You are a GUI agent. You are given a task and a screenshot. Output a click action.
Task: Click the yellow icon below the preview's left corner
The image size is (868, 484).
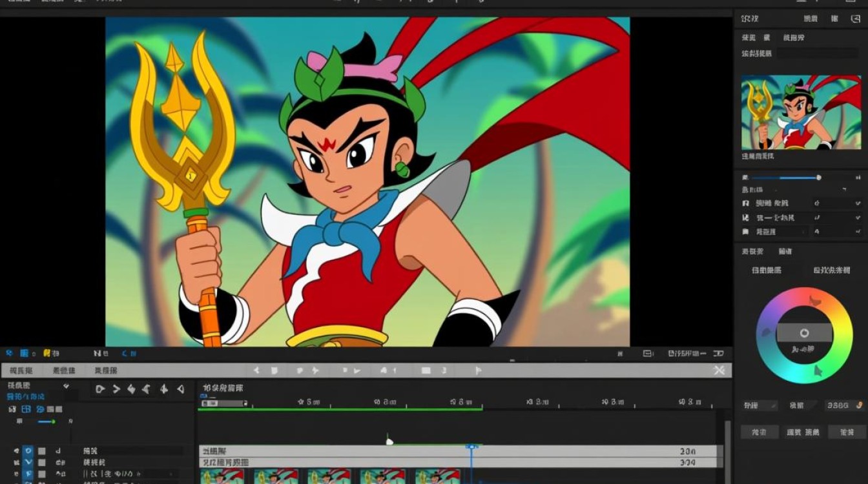pos(46,353)
